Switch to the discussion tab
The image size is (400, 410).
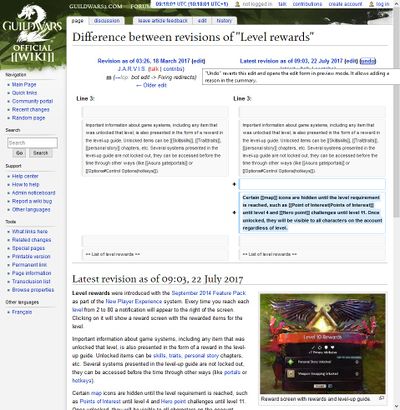107,21
